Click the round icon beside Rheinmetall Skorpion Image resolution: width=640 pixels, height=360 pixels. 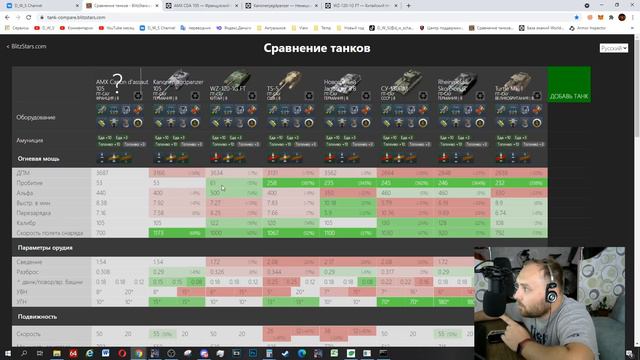click(480, 96)
